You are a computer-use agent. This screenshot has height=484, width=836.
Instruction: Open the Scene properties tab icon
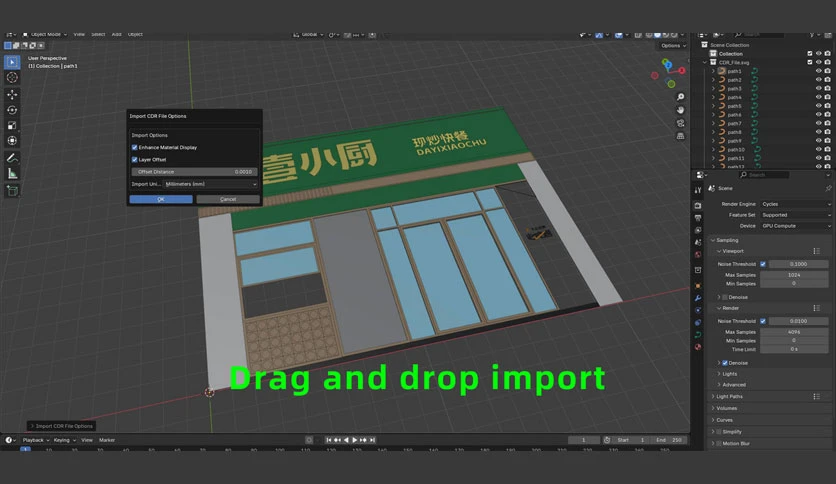point(698,242)
